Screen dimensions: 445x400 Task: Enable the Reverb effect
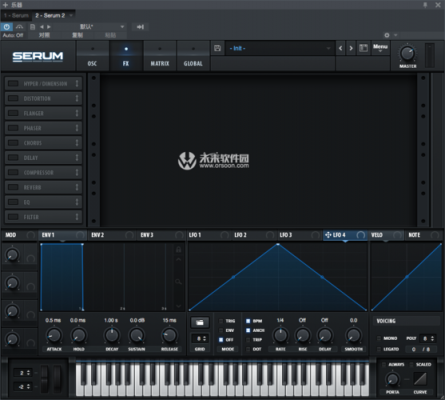coord(13,187)
